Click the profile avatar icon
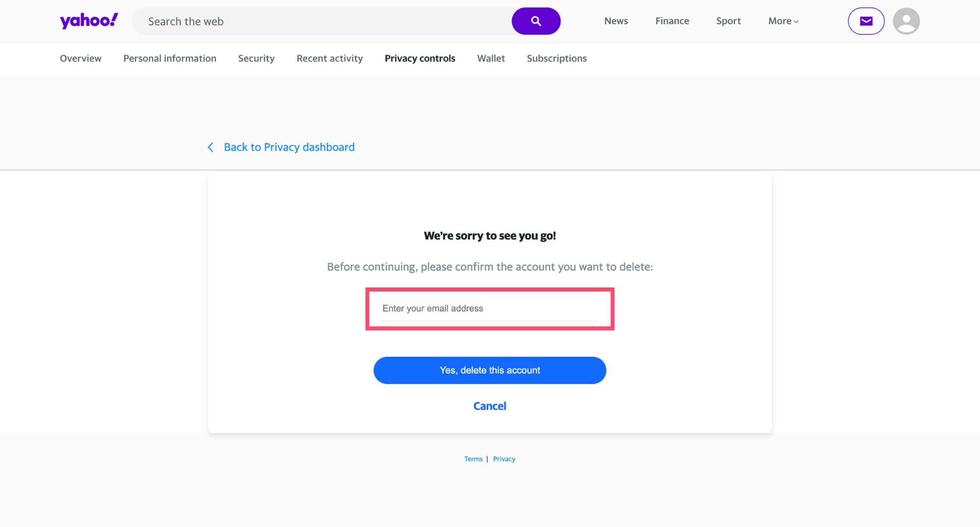Screen dimensions: 980x527 pyautogui.click(x=906, y=21)
